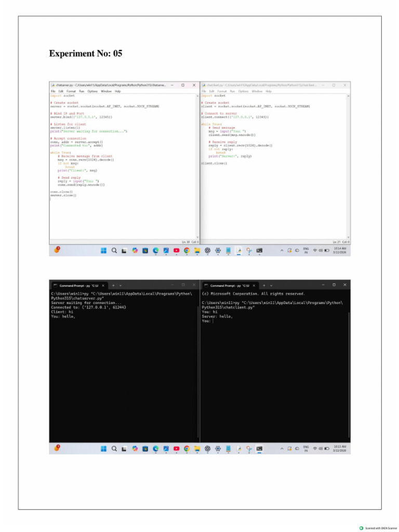This screenshot has width=399, height=532.
Task: Open tab dropdown in server terminal window
Action: (x=121, y=286)
